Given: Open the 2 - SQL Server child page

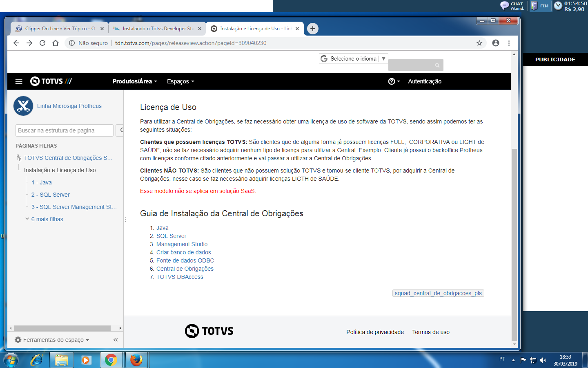Looking at the screenshot, I should 51,195.
